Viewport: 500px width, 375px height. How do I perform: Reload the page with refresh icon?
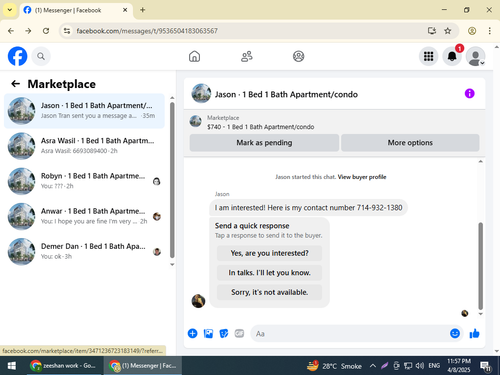point(46,31)
